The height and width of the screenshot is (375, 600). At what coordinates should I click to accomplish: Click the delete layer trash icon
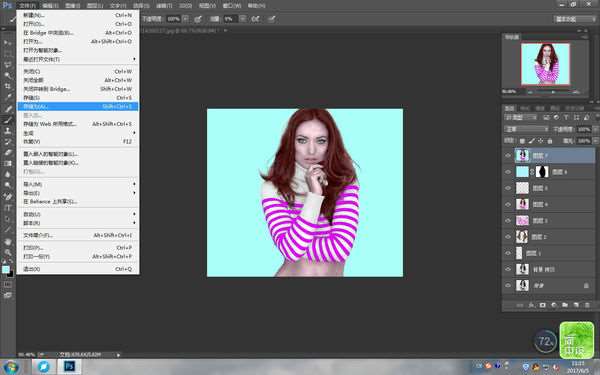pyautogui.click(x=587, y=305)
